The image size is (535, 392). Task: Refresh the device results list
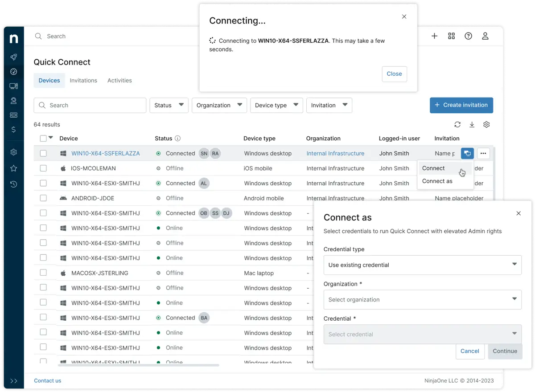pyautogui.click(x=457, y=125)
